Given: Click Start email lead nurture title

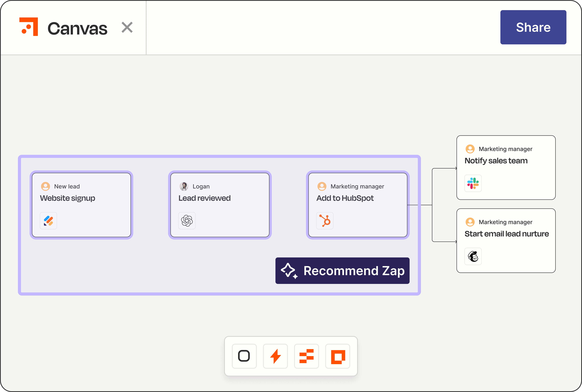Looking at the screenshot, I should [x=507, y=234].
